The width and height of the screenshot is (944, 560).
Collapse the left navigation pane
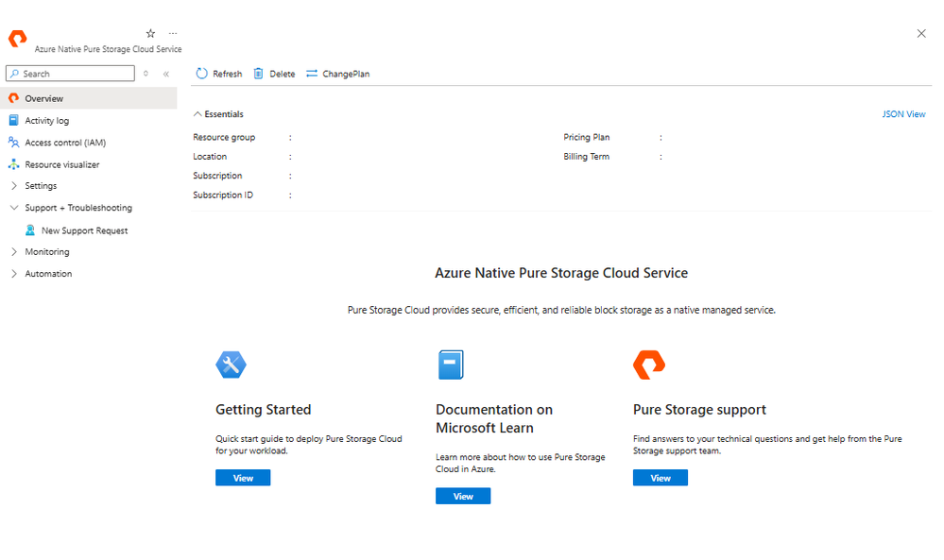[165, 73]
